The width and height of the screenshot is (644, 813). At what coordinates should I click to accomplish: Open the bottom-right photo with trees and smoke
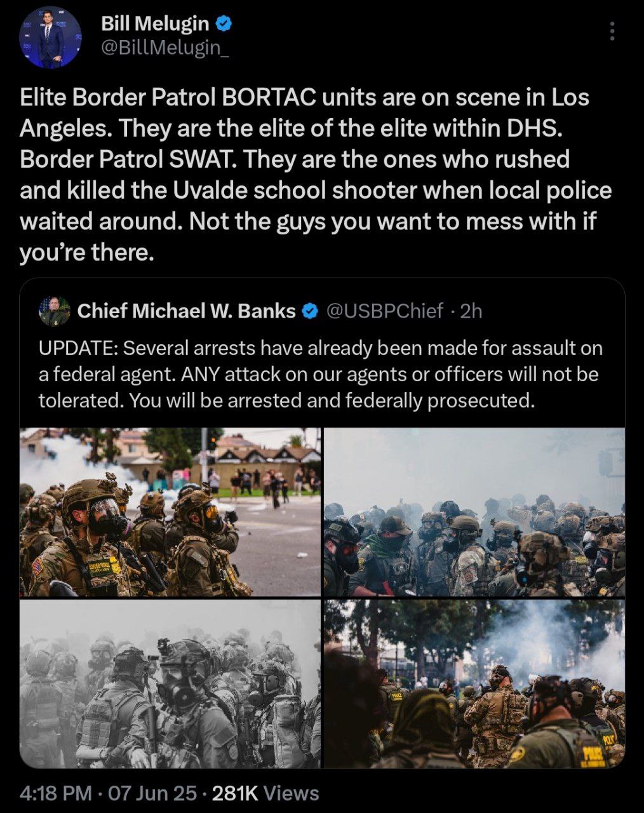474,684
